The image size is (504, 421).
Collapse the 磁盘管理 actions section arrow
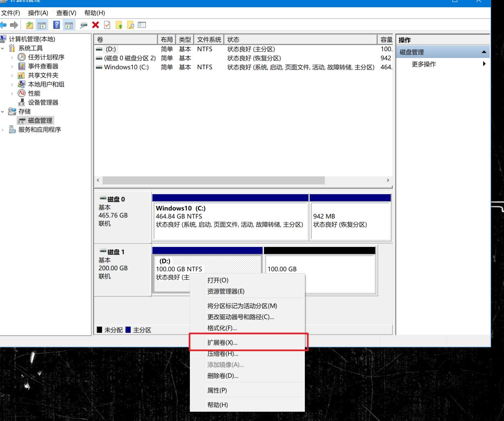484,52
